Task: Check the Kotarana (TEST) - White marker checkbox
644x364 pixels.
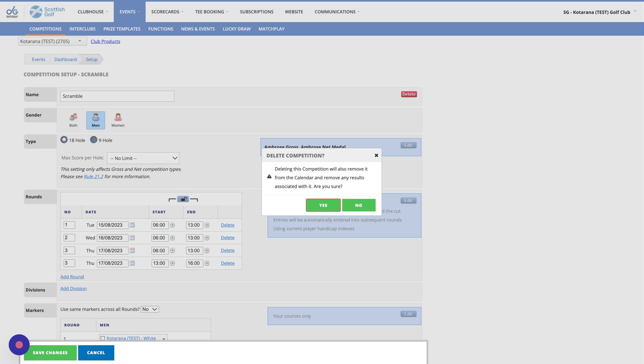Action: [x=103, y=338]
